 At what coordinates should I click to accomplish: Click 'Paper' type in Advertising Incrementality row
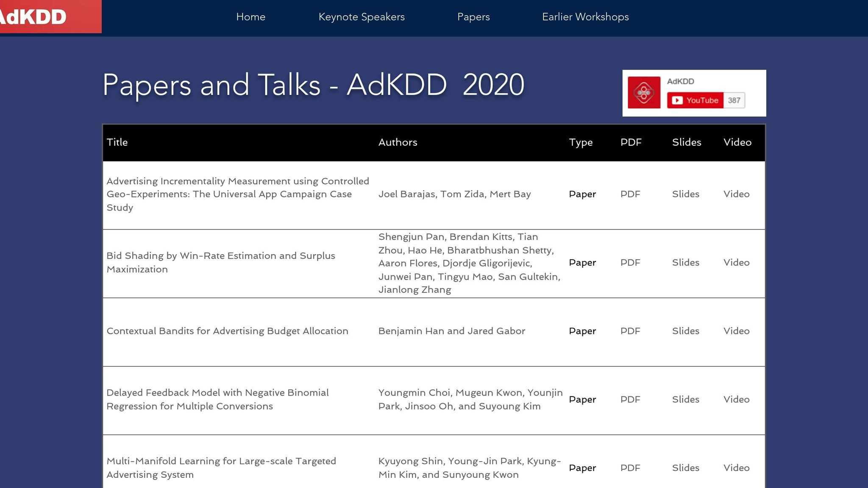click(582, 194)
